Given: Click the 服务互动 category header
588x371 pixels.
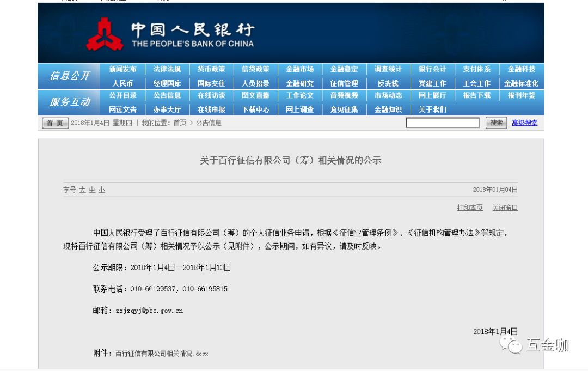Looking at the screenshot, I should [x=70, y=102].
